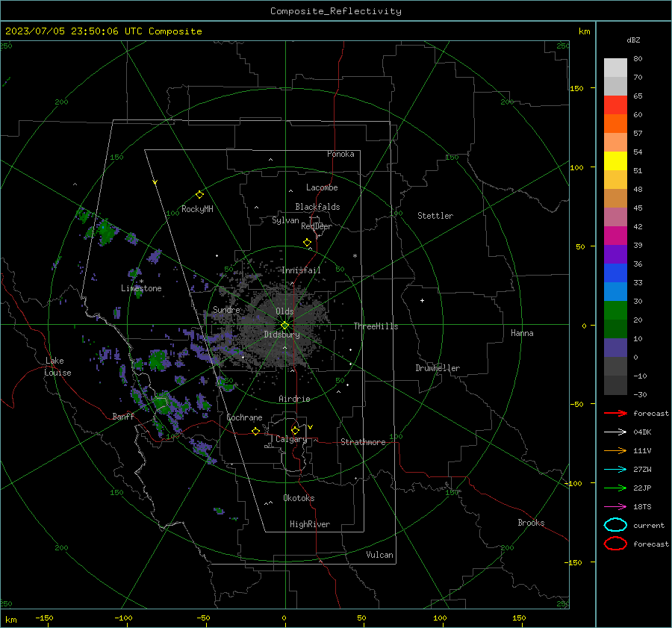Click the orange 111V arrow icon

click(615, 450)
